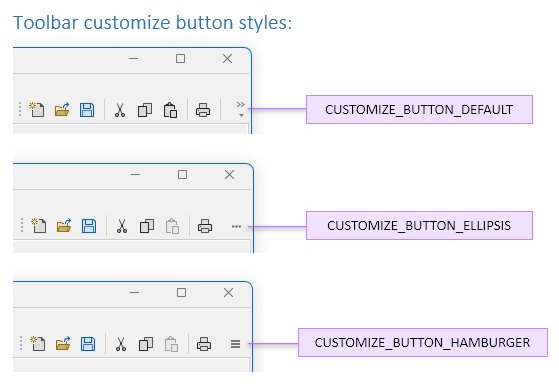Click the toolbar gripper in the bottom window

tap(21, 343)
